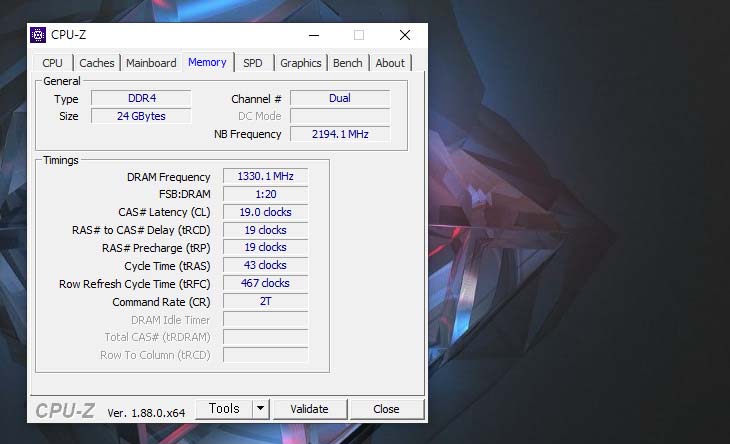Click the CAS# Latency 19.0 clocks value
730x444 pixels.
(x=265, y=212)
